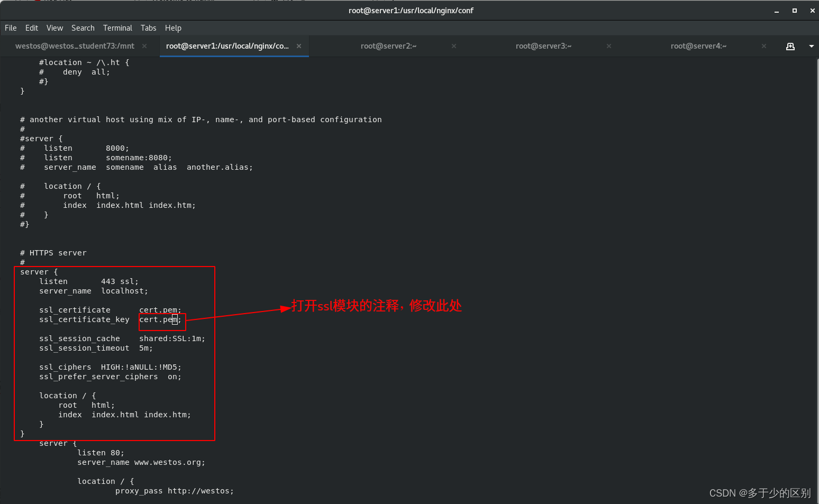Open the Help menu

click(x=173, y=28)
